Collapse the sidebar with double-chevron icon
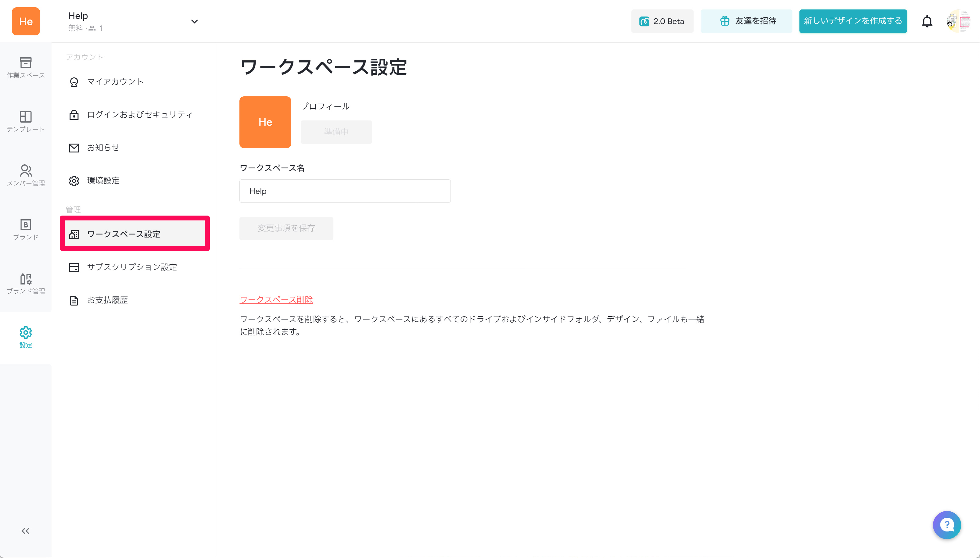 click(25, 531)
